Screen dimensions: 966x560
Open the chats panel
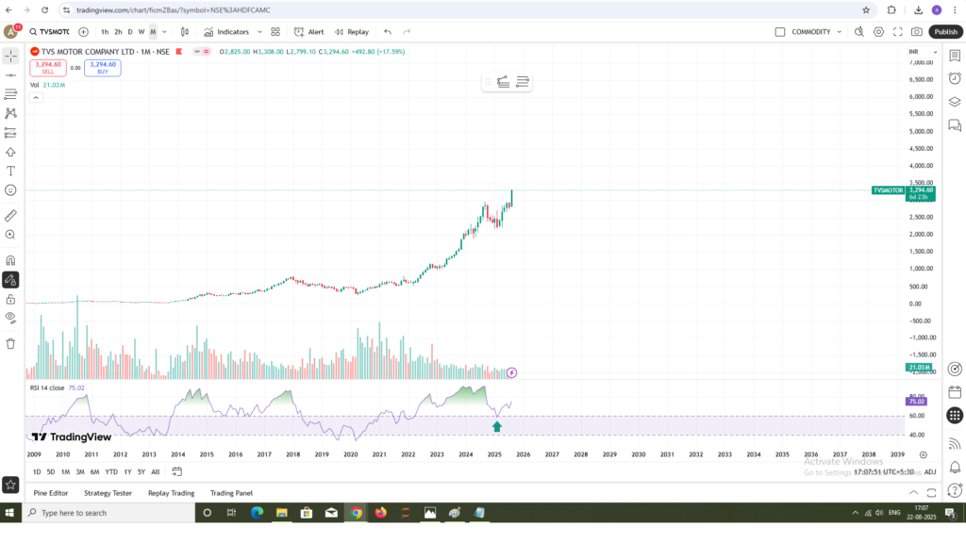point(955,125)
